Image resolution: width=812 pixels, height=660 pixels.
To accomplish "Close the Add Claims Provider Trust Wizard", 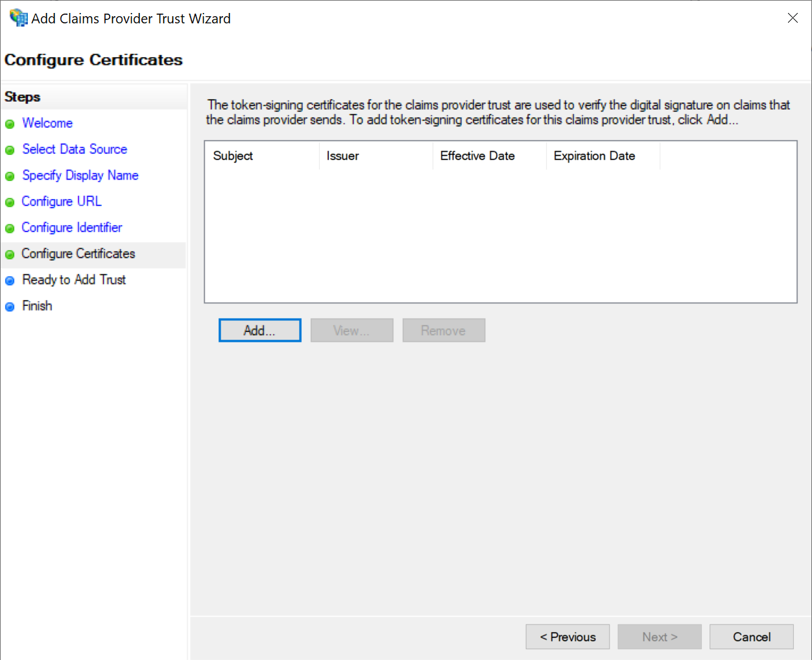I will point(793,18).
